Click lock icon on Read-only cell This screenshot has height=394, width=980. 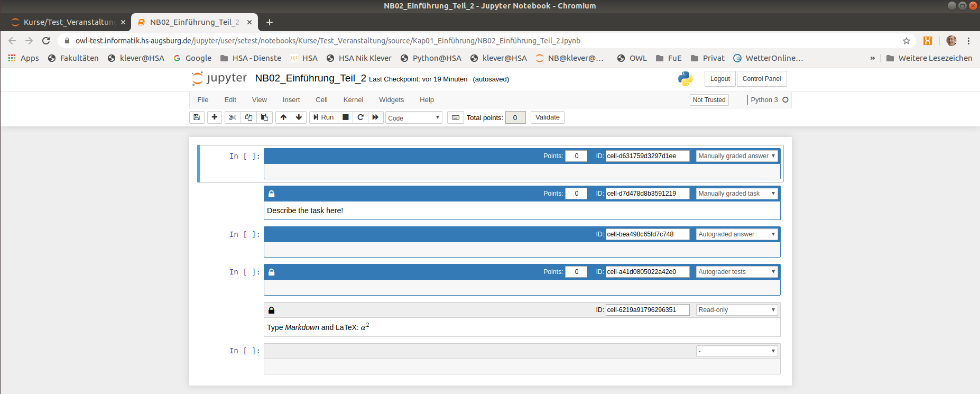(272, 310)
